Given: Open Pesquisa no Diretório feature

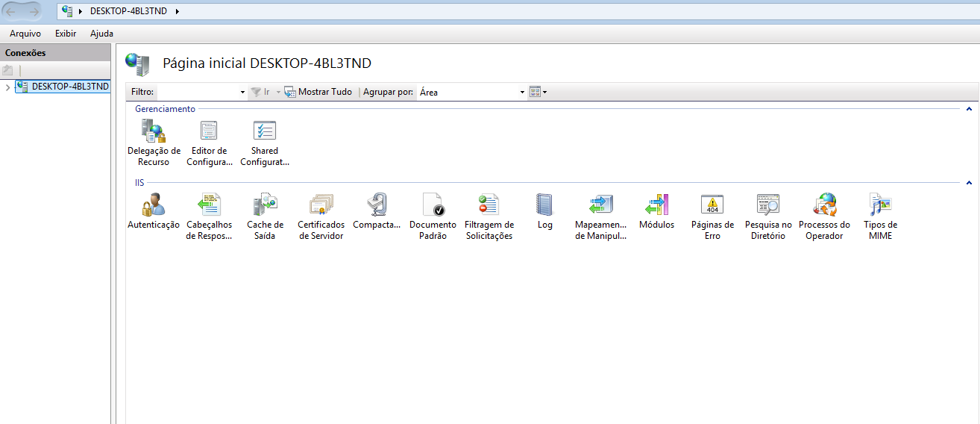Looking at the screenshot, I should pos(768,216).
